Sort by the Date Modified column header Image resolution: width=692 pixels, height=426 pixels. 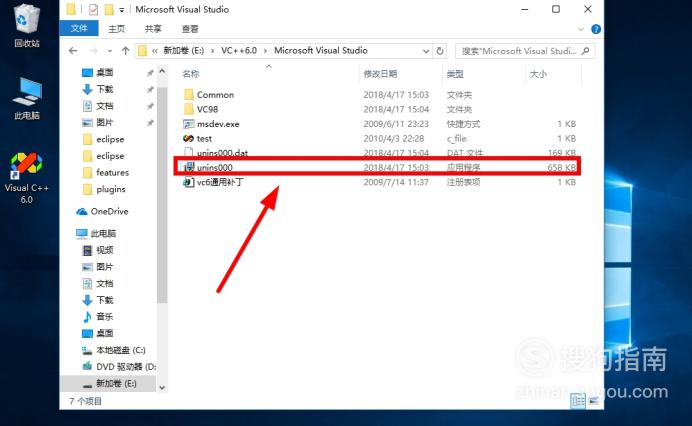[x=380, y=74]
